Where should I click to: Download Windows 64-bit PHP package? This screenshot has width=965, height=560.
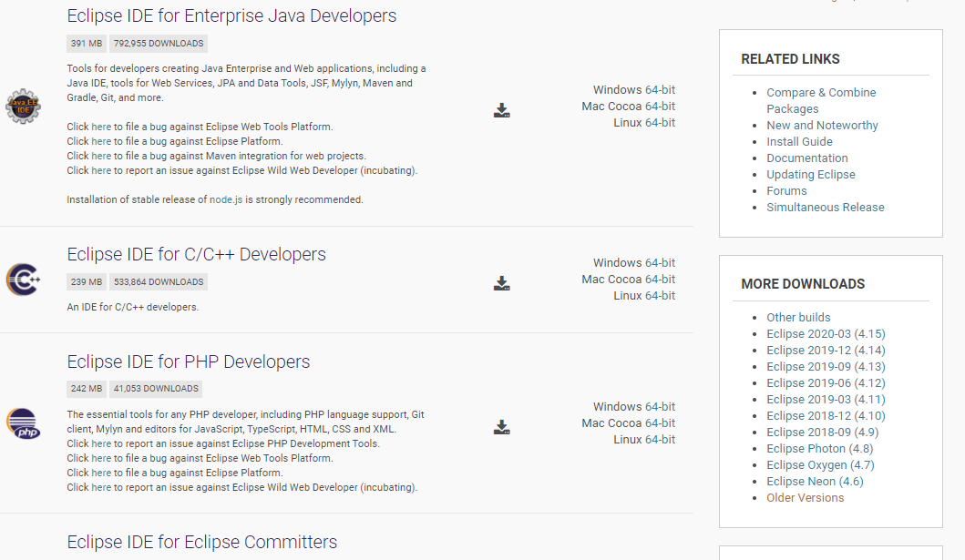pos(660,407)
